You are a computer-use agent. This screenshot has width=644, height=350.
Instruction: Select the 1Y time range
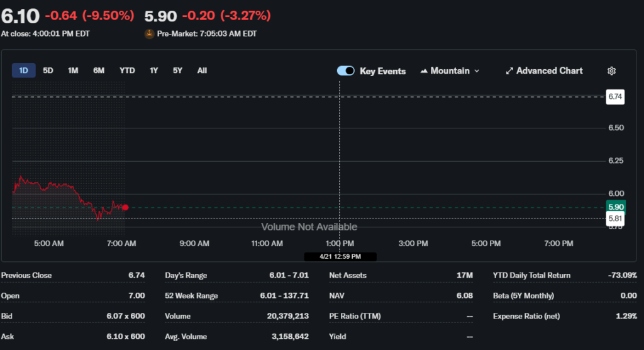[x=153, y=71]
